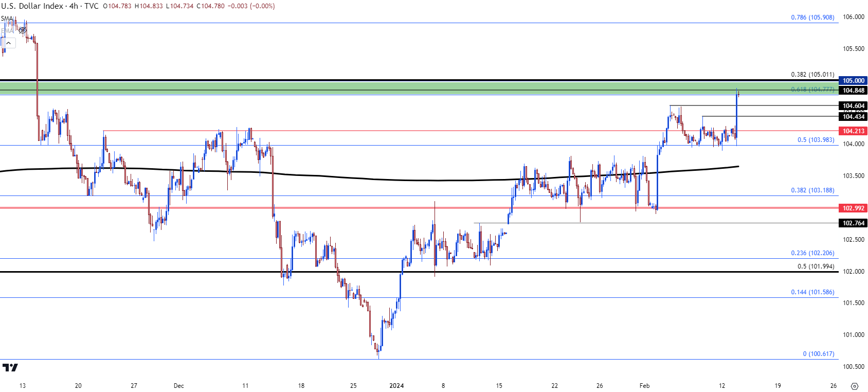Select Fibonacci label 0 (100.617)
This screenshot has height=392, width=868.
[819, 354]
